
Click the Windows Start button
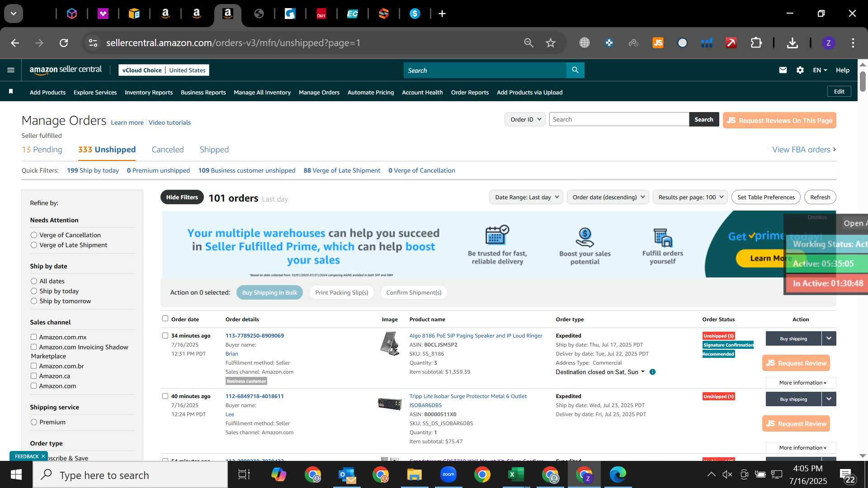tap(16, 474)
